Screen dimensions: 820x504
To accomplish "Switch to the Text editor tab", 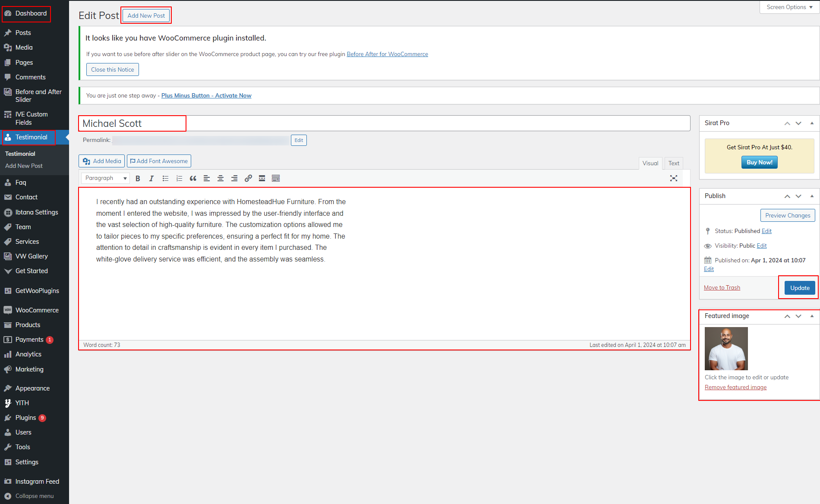I will [673, 163].
